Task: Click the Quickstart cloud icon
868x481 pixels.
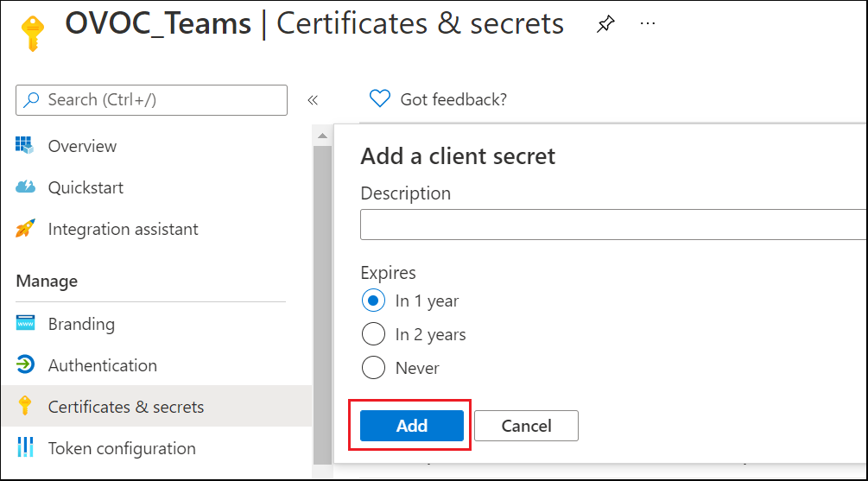Action: (x=25, y=187)
